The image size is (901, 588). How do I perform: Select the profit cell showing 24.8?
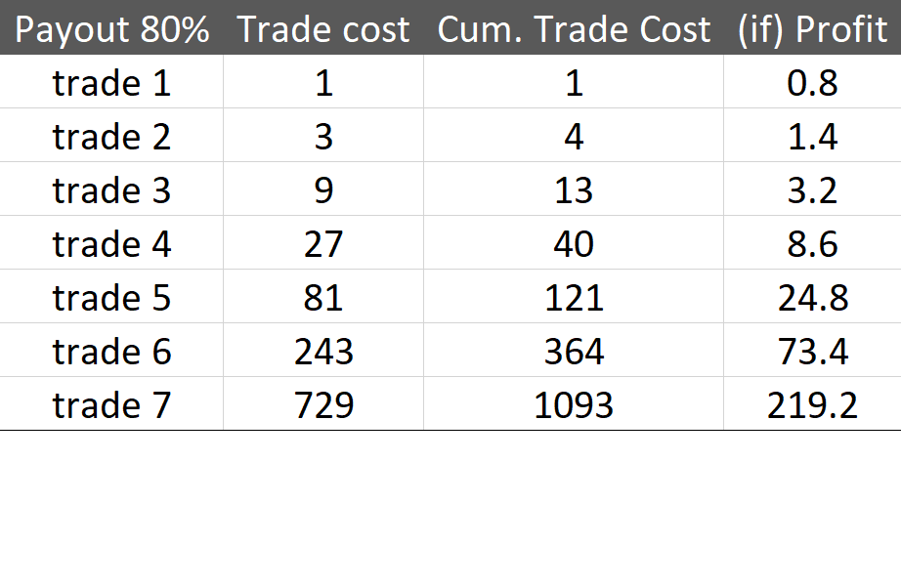point(812,296)
